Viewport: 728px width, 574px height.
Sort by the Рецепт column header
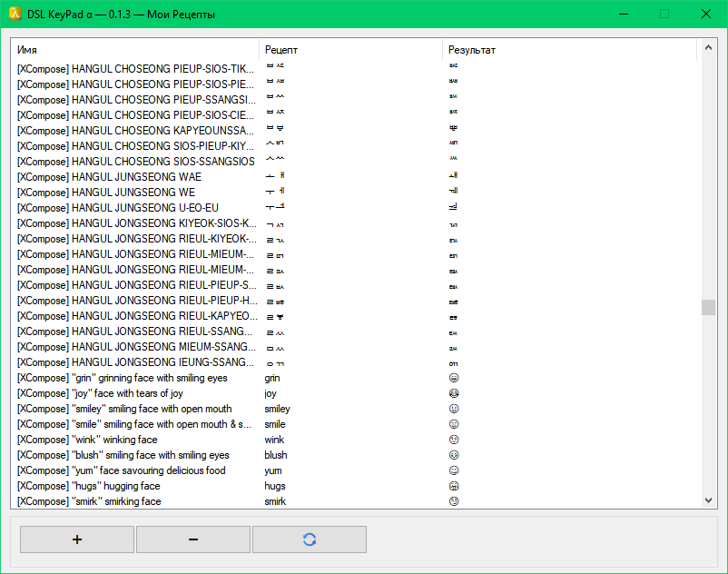coord(350,50)
